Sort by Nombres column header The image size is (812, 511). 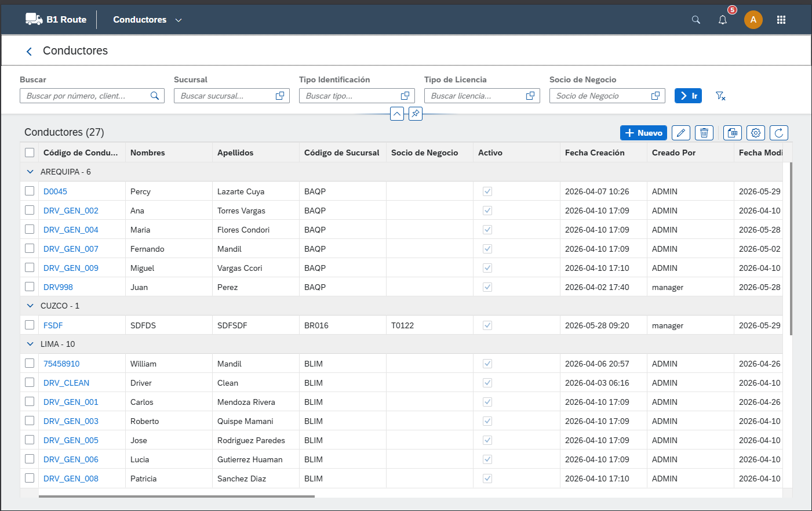click(169, 153)
